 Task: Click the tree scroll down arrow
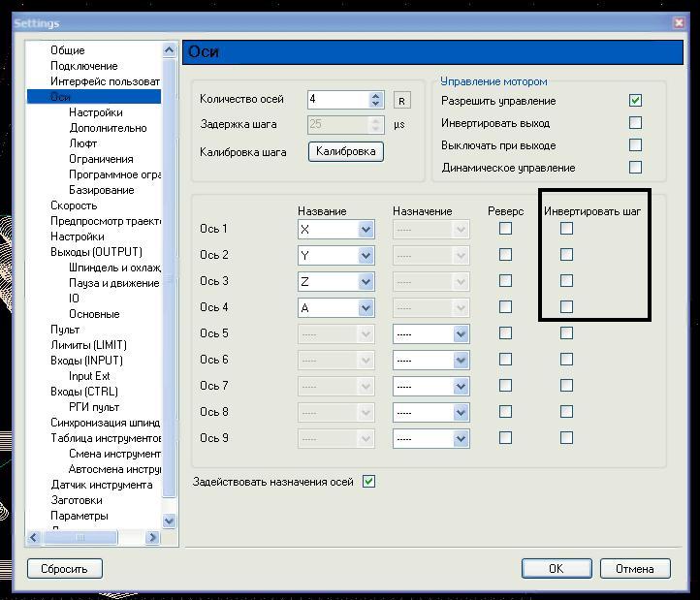pyautogui.click(x=170, y=521)
